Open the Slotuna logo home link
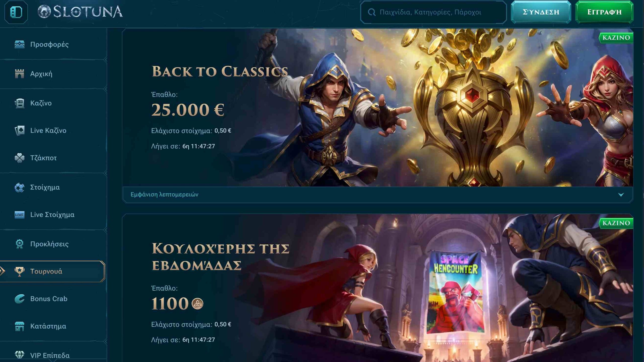 [80, 12]
